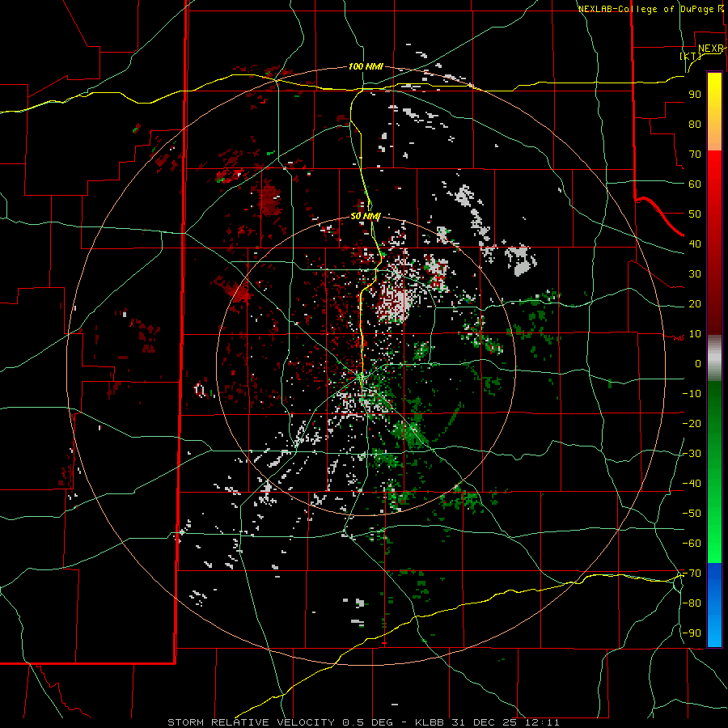This screenshot has width=728, height=728.
Task: Click the -50 value on the velocity scale
Action: coord(692,514)
